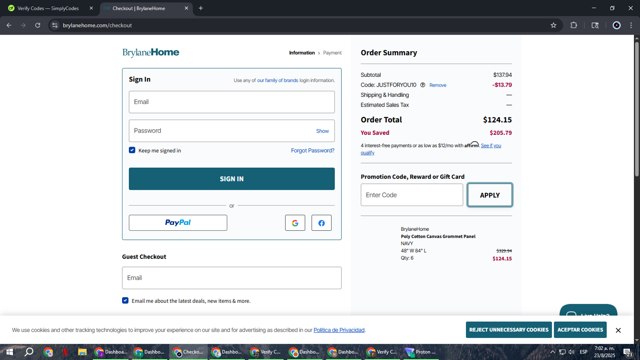The image size is (640, 360).
Task: Show the password text
Action: [x=322, y=131]
